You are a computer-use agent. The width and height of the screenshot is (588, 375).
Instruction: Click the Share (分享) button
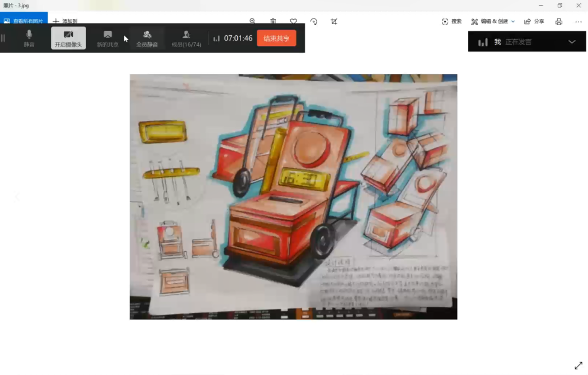point(534,21)
